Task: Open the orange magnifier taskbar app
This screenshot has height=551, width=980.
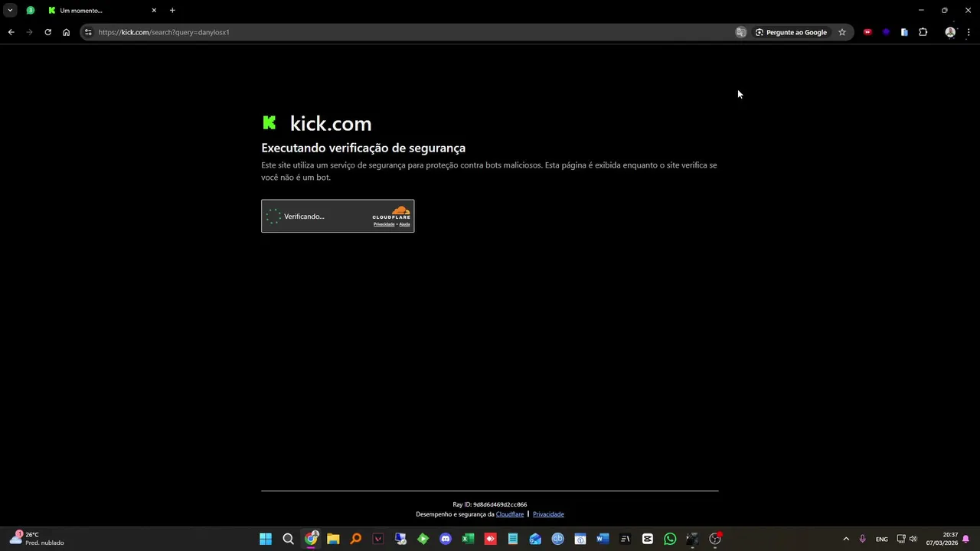Action: [x=355, y=539]
